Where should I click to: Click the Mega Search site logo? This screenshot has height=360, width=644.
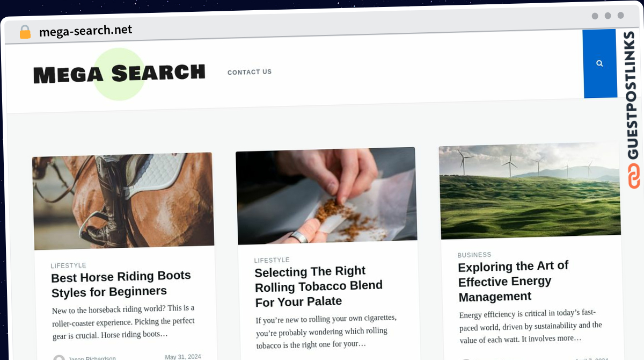[119, 74]
